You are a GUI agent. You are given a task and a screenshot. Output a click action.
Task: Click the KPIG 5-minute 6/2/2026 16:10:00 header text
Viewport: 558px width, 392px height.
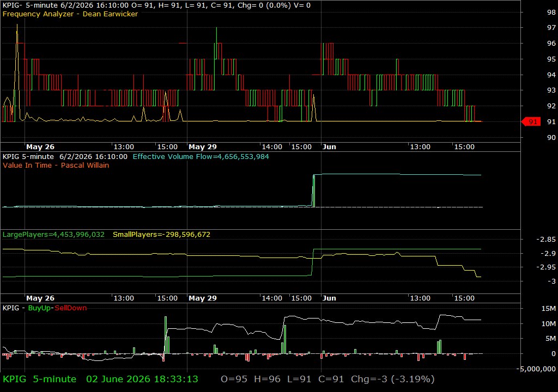(x=65, y=156)
